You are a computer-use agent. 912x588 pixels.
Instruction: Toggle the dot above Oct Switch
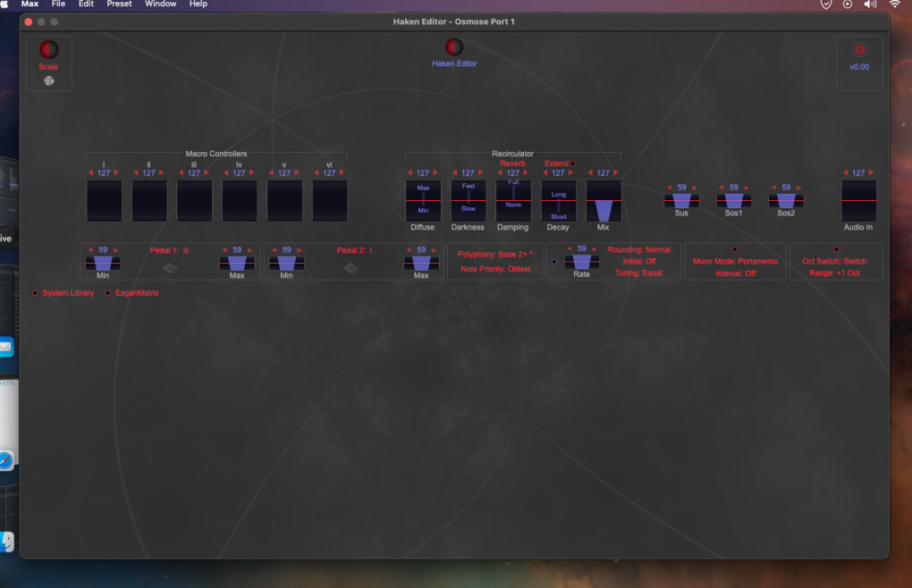point(836,249)
